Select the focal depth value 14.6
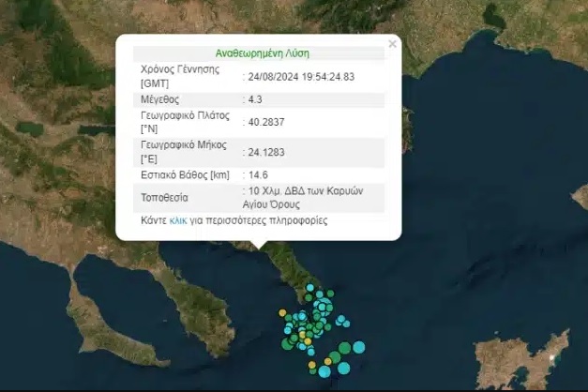The image size is (588, 392). coord(257,174)
